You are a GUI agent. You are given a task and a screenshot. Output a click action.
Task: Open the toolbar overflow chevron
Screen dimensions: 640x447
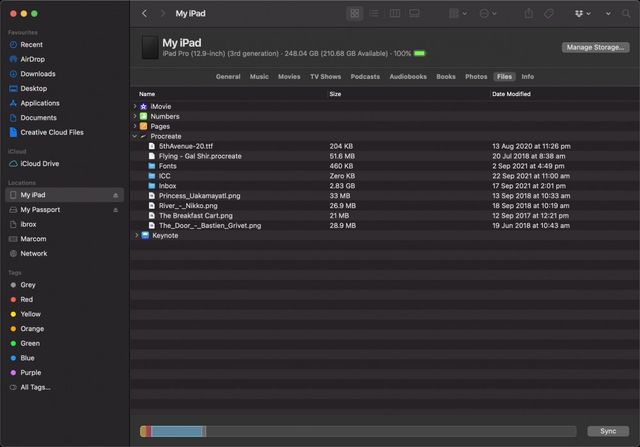point(608,13)
